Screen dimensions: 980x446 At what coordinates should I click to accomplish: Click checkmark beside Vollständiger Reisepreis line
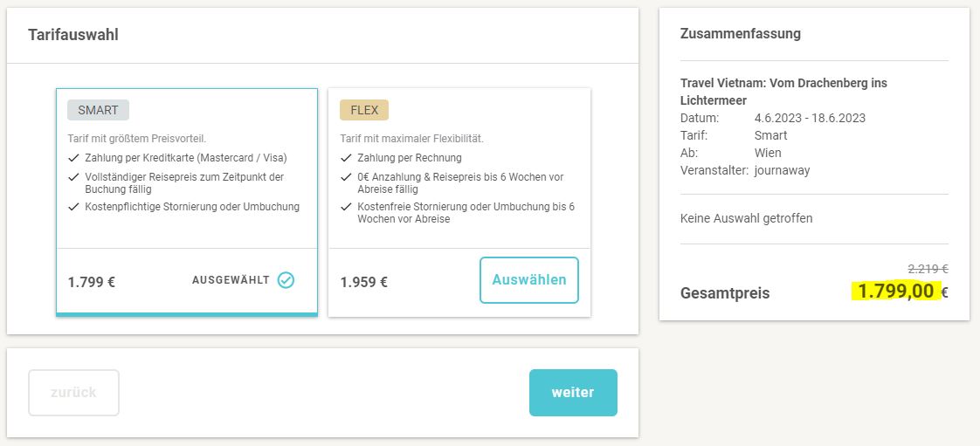[x=73, y=177]
